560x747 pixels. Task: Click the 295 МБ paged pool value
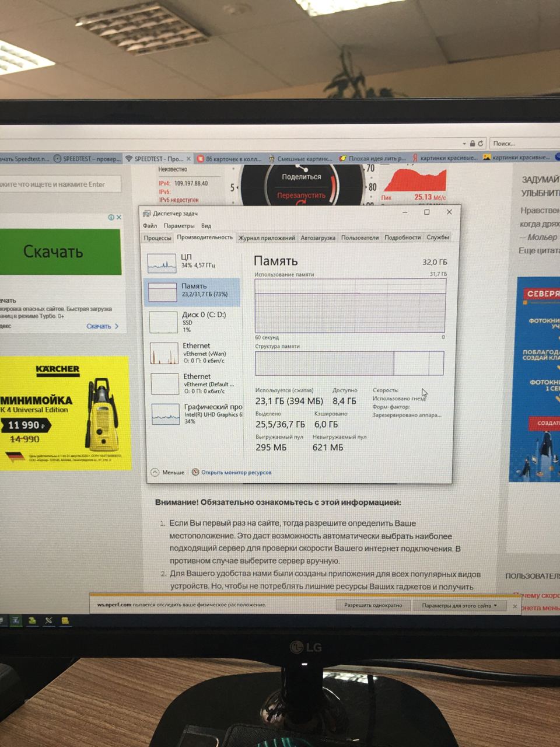pyautogui.click(x=271, y=448)
